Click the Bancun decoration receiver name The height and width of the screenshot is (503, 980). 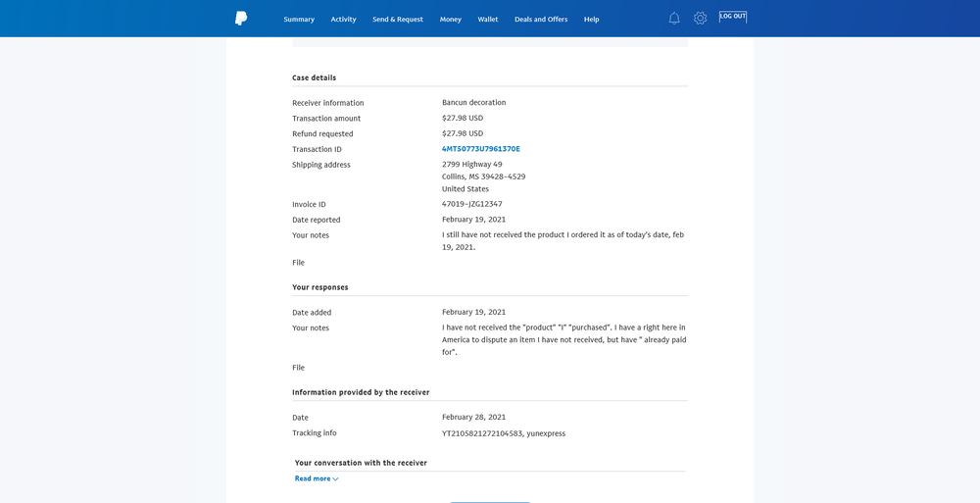tap(474, 102)
